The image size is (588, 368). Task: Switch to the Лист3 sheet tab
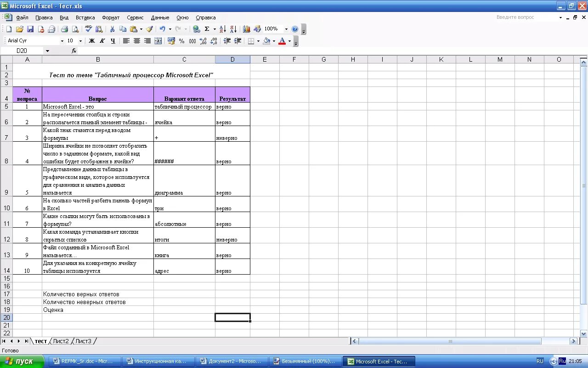point(83,341)
